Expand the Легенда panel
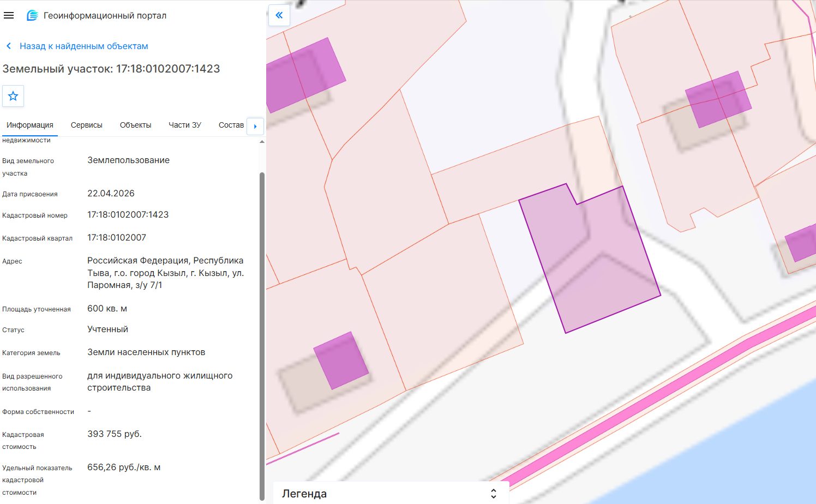The image size is (816, 504). [493, 494]
